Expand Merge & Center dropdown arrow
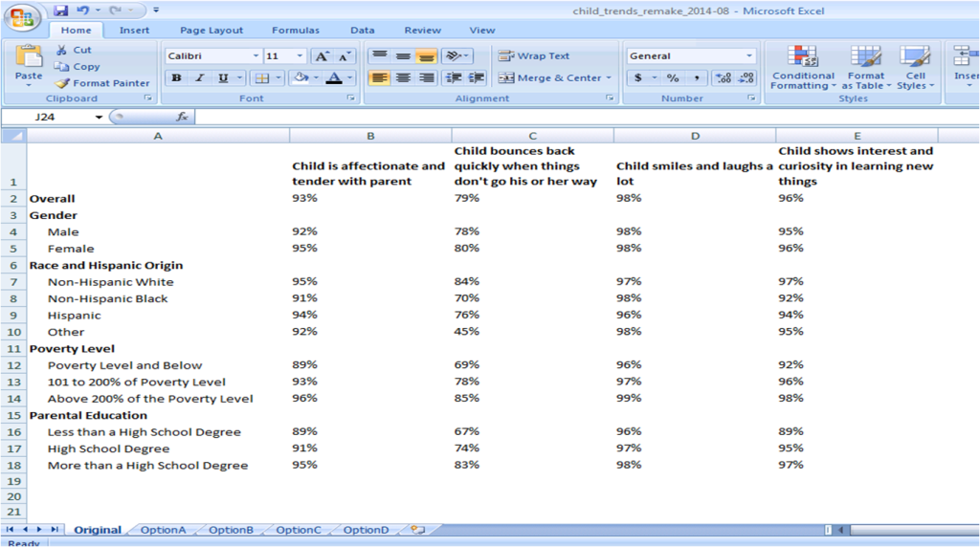The width and height of the screenshot is (980, 547). pos(608,78)
